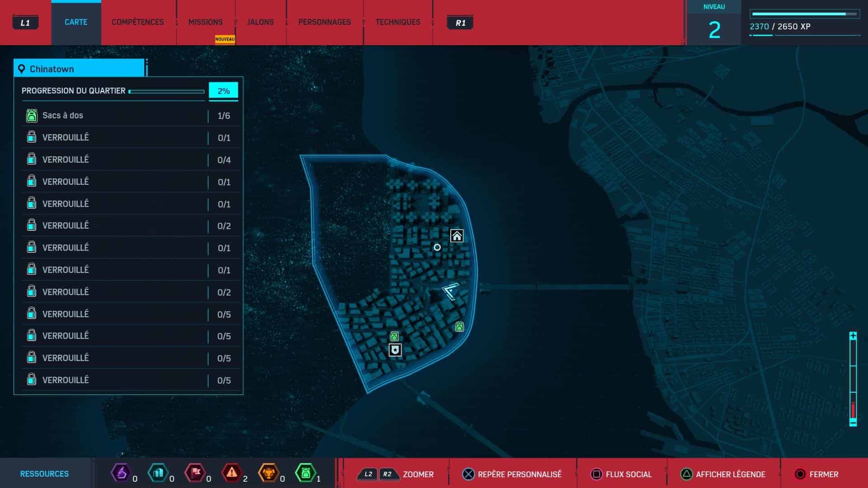Screen dimensions: 868x488
Task: Open the Flux Social option
Action: (x=621, y=474)
